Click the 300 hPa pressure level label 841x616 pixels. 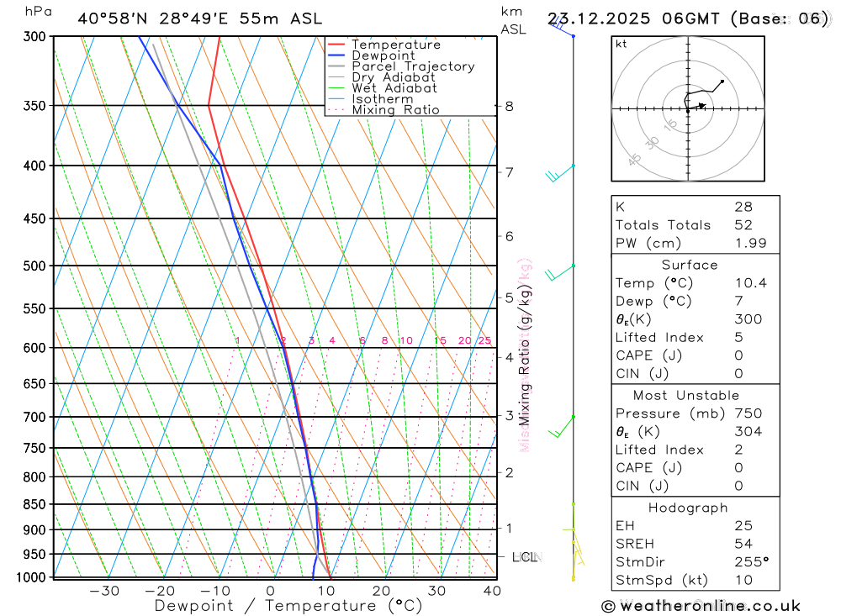[34, 36]
